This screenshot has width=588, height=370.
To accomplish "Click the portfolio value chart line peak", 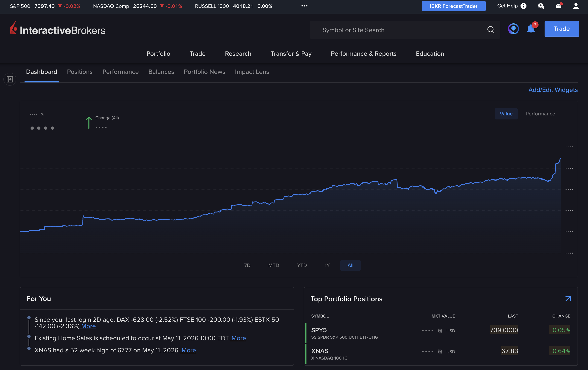I will (560, 158).
